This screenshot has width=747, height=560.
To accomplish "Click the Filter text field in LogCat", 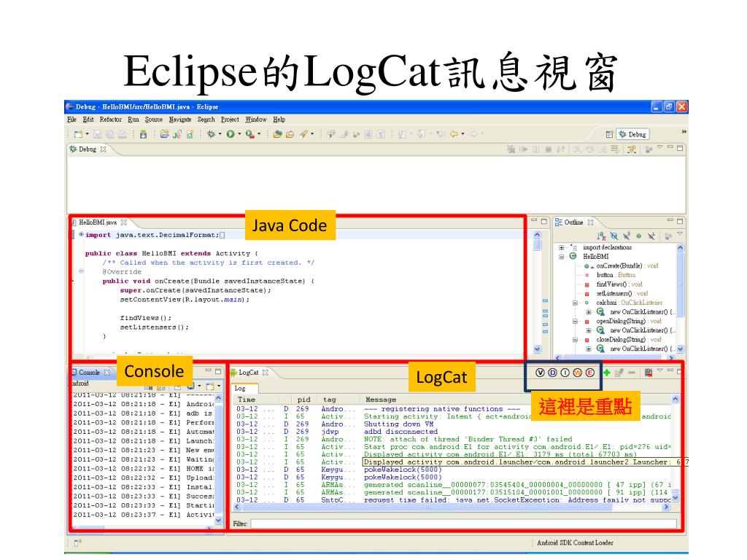I will [463, 524].
